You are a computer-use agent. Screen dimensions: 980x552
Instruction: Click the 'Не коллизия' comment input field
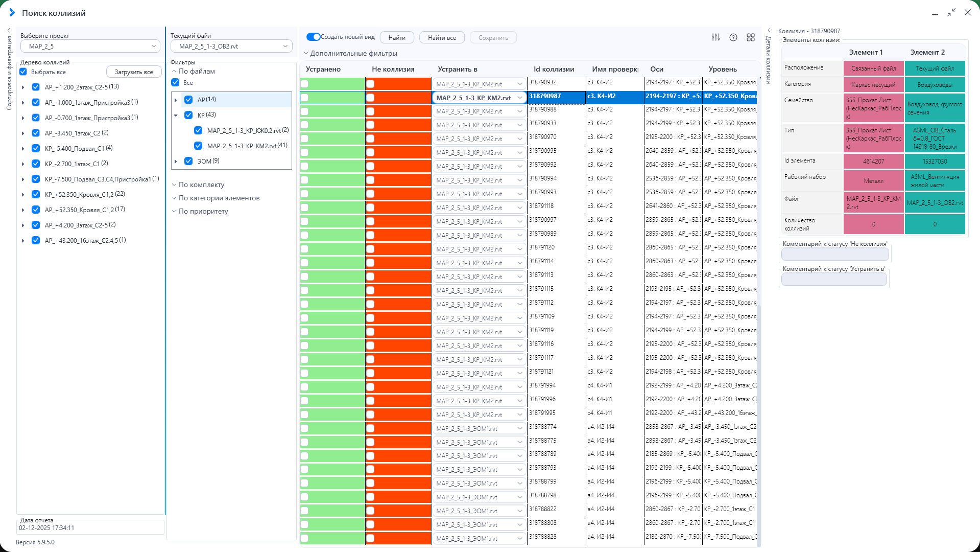click(x=835, y=254)
